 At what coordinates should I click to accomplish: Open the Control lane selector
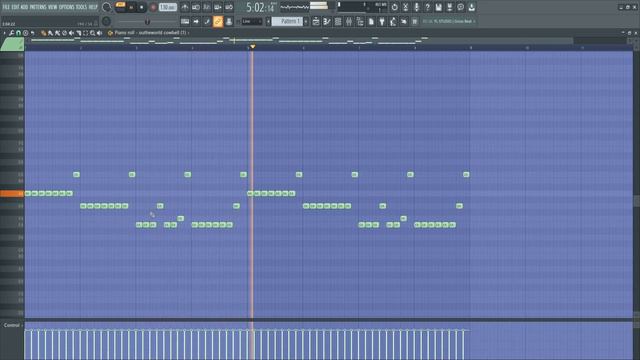pos(12,325)
